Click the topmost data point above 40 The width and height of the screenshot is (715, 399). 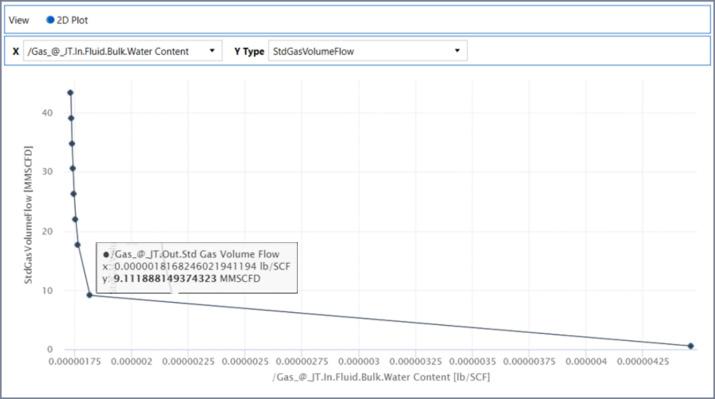[70, 93]
